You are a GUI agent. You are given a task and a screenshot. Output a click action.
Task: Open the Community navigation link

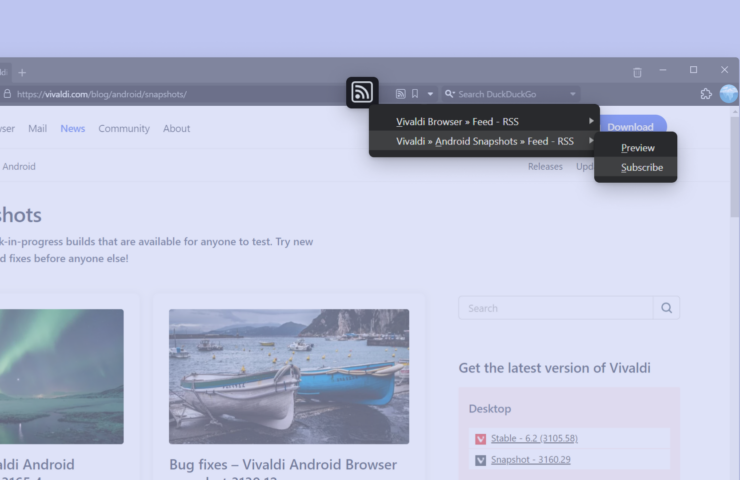[x=124, y=128]
